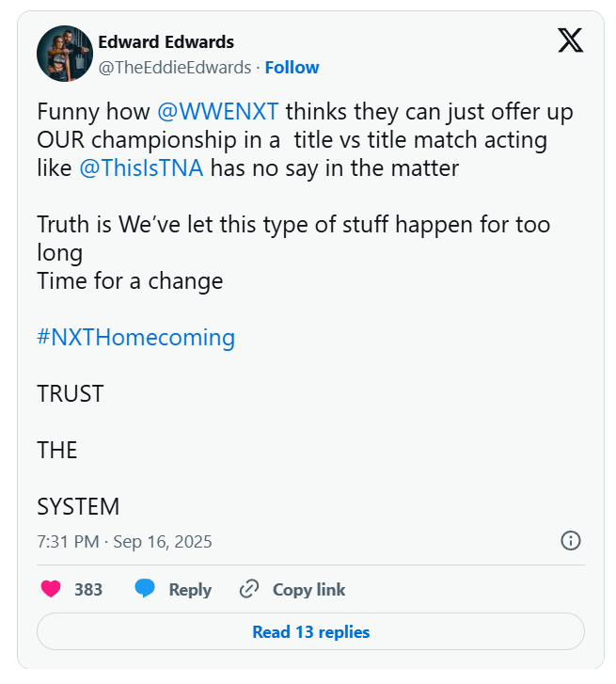Open Edward Edwards' profile picture

[64, 54]
